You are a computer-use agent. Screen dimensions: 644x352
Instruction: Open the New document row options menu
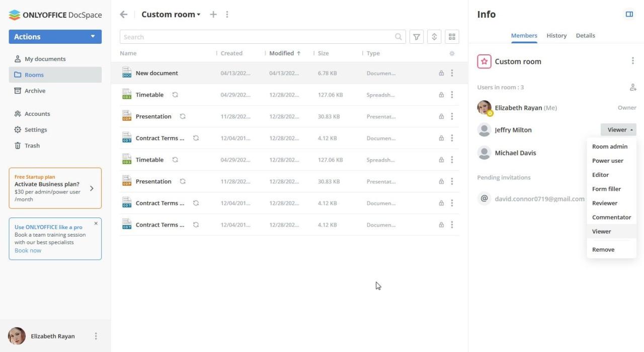[x=452, y=73]
